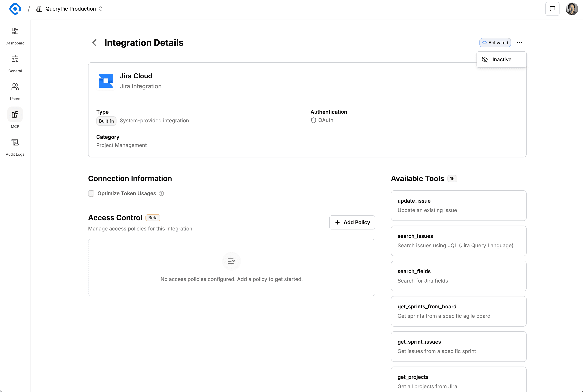Open Audit Logs sidebar icon
Viewport: 583px width, 392px height.
pos(15,142)
